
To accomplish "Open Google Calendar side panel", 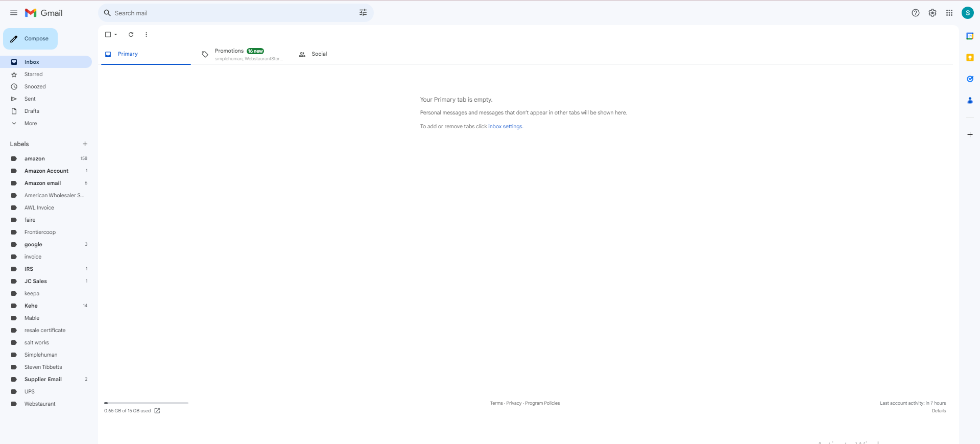I will coord(970,36).
